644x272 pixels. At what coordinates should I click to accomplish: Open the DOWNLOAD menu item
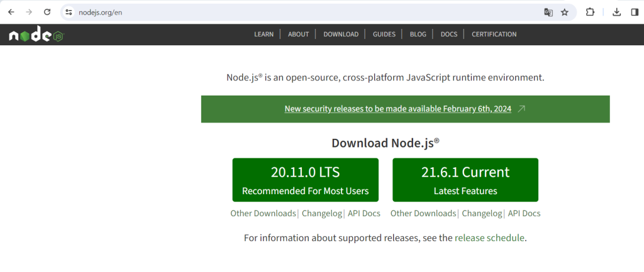click(341, 35)
